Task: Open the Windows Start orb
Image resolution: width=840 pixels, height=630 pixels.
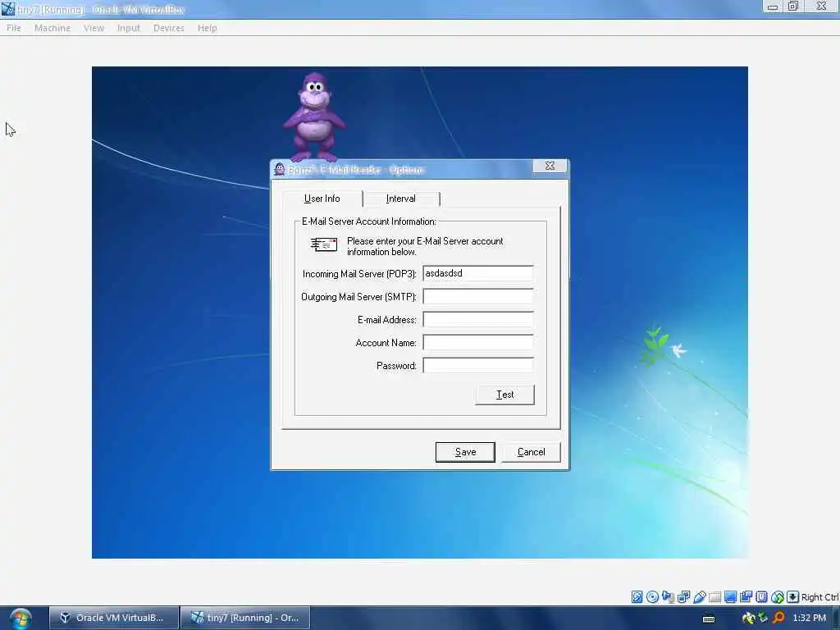Action: coord(21,619)
